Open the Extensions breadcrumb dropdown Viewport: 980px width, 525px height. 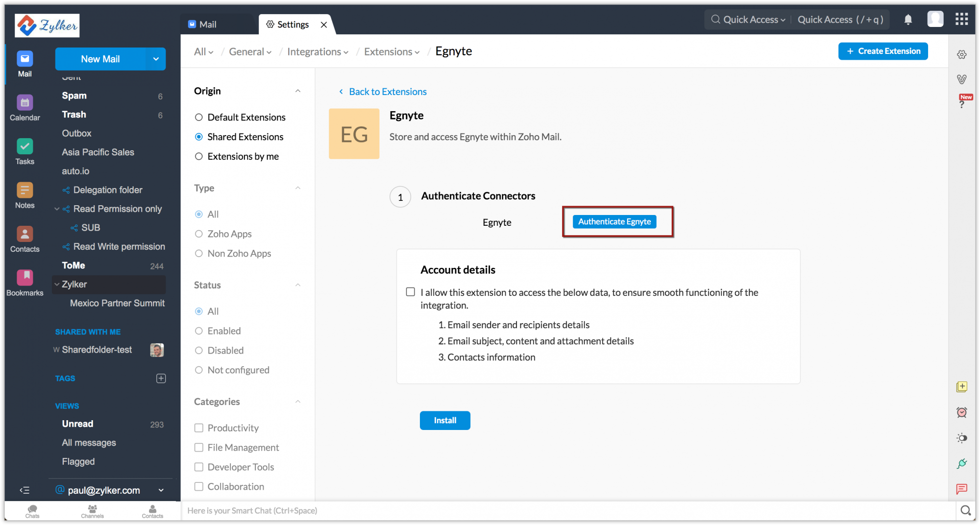coord(392,51)
